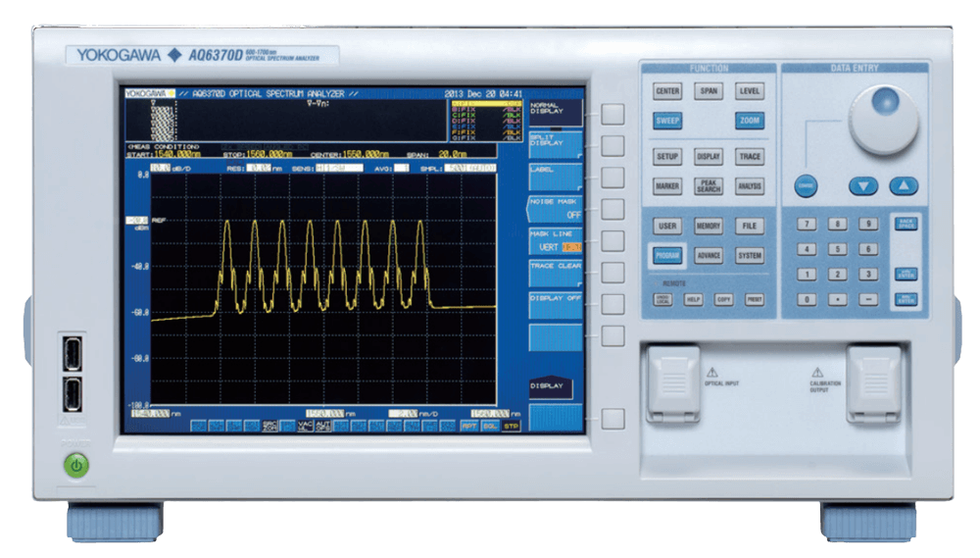This screenshot has width=980, height=558.
Task: Toggle the NOISE MASK softkey off/on
Action: [x=555, y=208]
